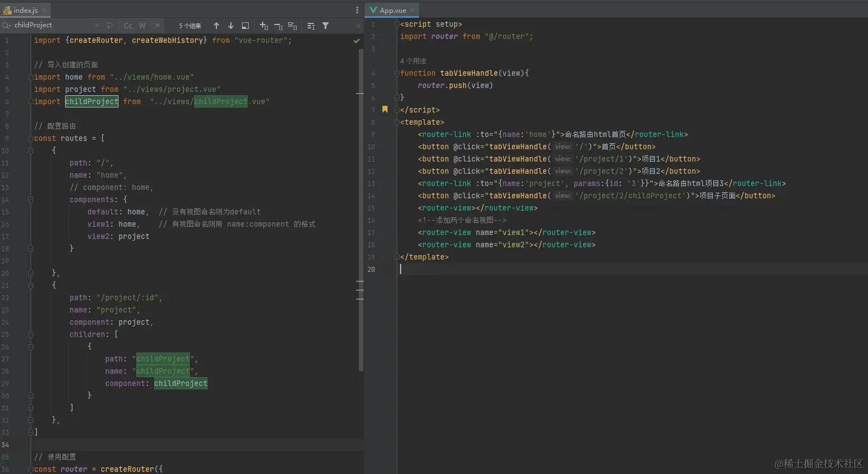Open tab options three-dot menu
This screenshot has height=474, width=868.
coord(357,10)
